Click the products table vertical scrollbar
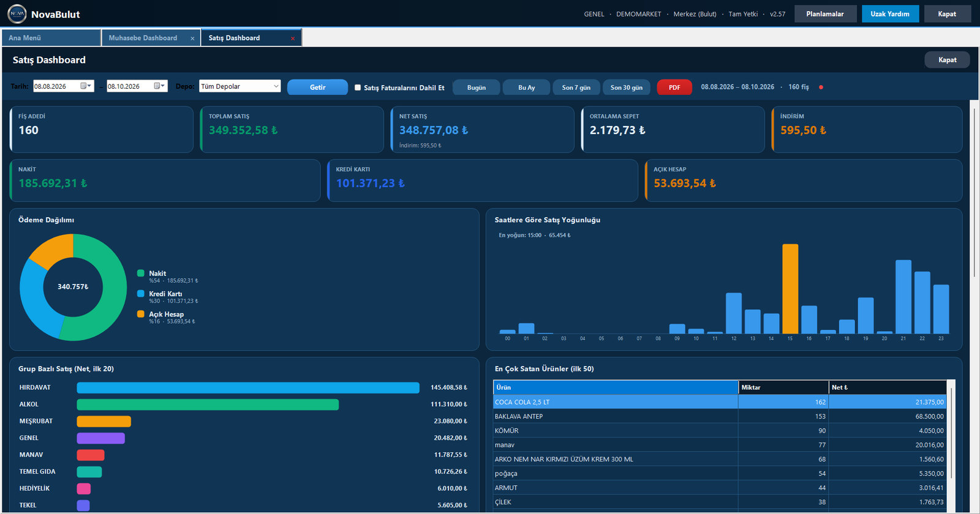980x514 pixels. (951, 433)
